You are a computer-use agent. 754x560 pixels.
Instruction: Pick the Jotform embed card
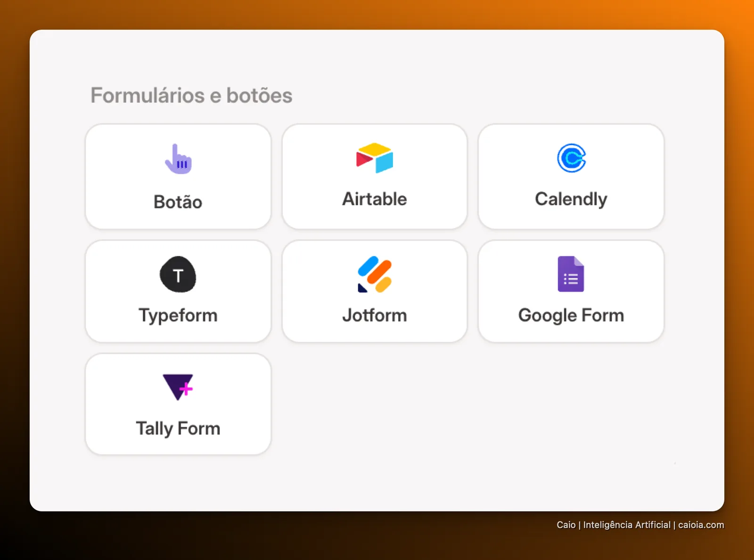(x=375, y=292)
